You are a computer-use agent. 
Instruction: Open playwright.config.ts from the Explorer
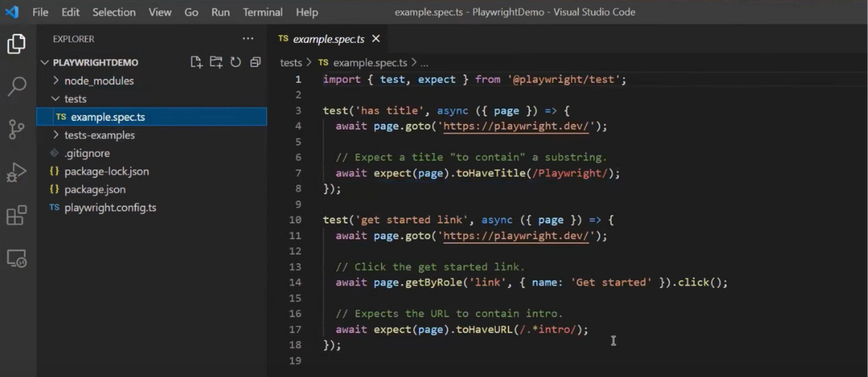coord(110,207)
